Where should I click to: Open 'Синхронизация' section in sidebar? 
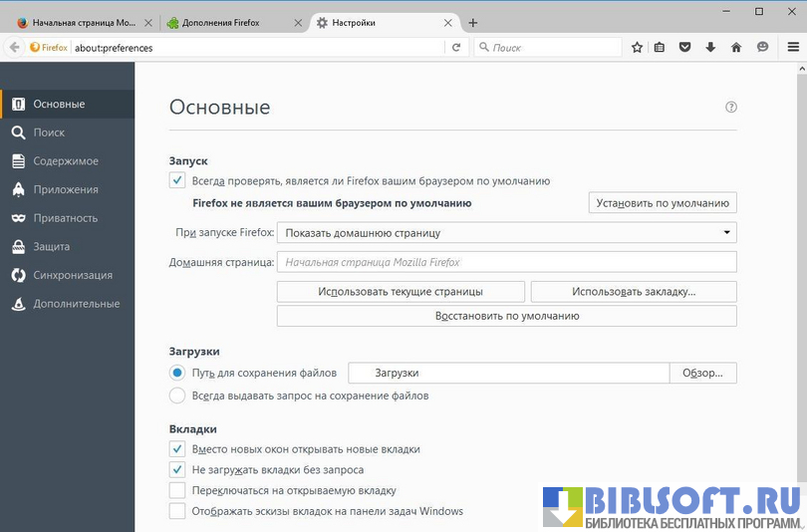point(72,275)
